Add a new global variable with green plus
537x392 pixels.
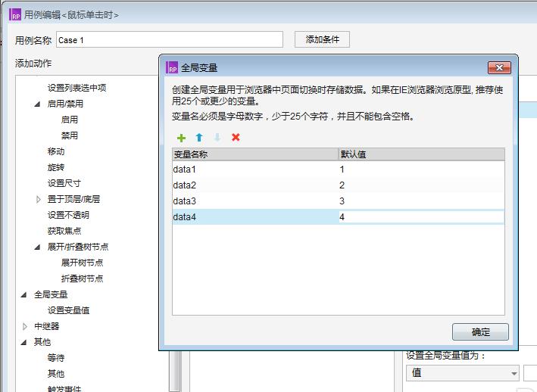coord(181,138)
